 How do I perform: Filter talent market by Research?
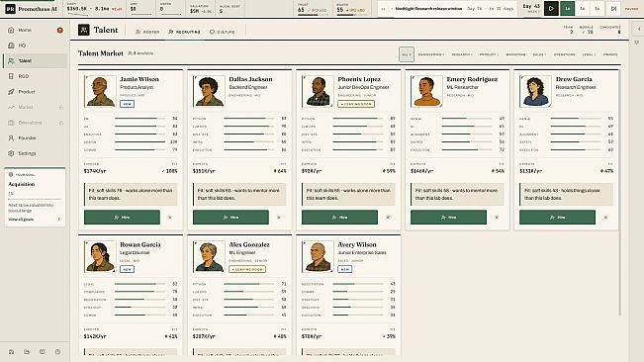coord(462,54)
